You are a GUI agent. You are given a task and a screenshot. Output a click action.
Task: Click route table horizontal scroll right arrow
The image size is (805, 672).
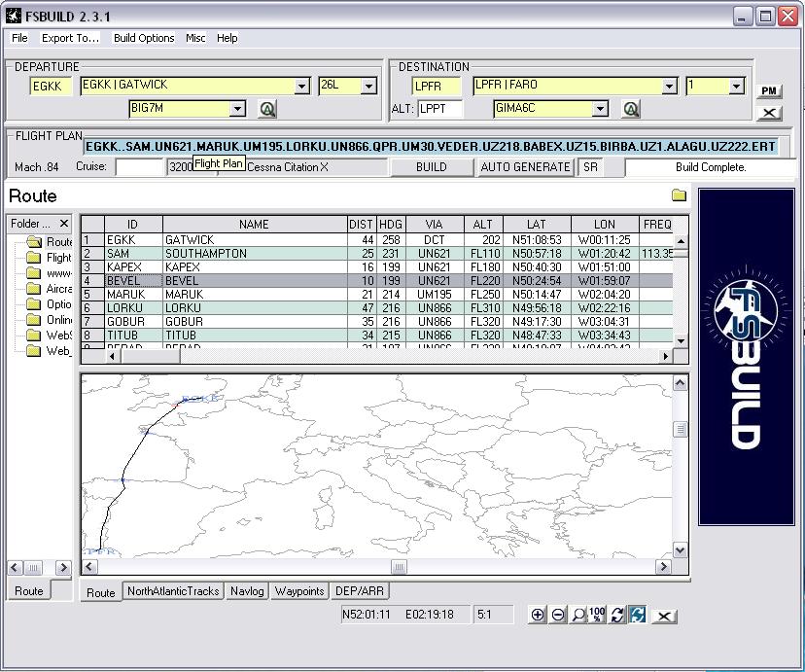(x=666, y=356)
